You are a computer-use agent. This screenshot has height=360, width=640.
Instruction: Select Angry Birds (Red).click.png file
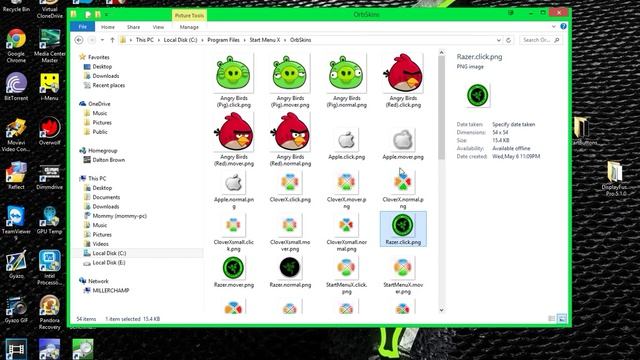pyautogui.click(x=403, y=81)
